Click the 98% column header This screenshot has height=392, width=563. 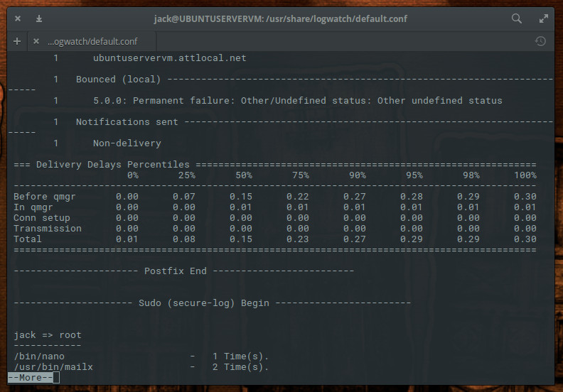471,175
